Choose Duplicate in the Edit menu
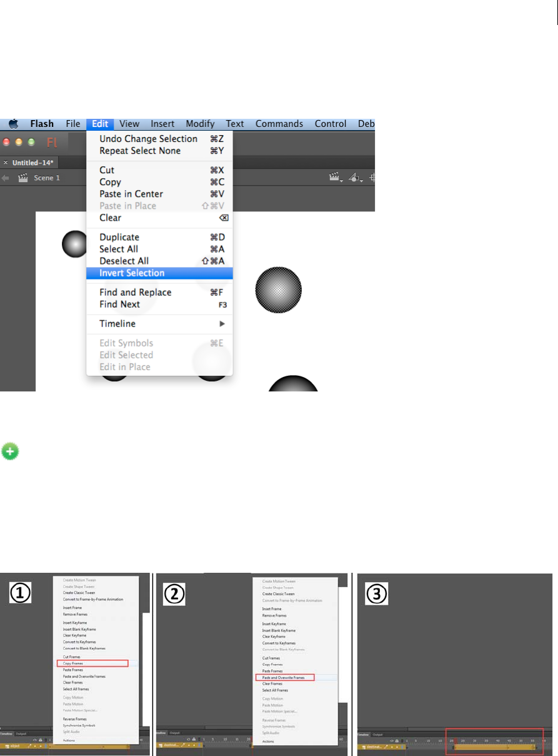558x756 pixels. (159, 237)
